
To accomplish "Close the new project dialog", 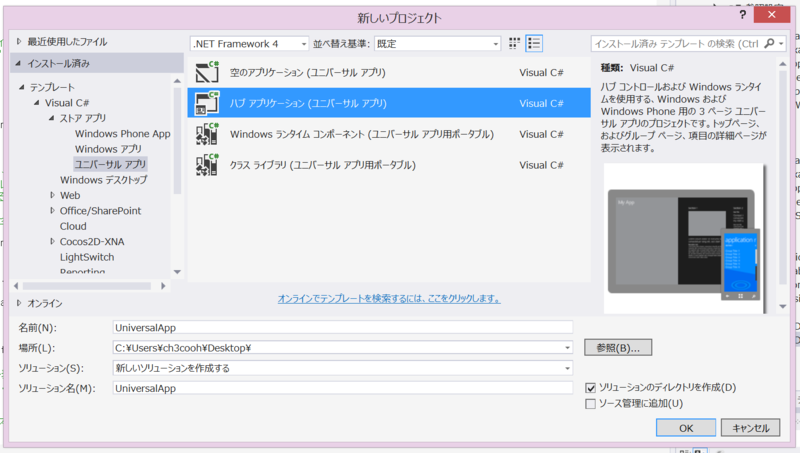I will [x=771, y=15].
